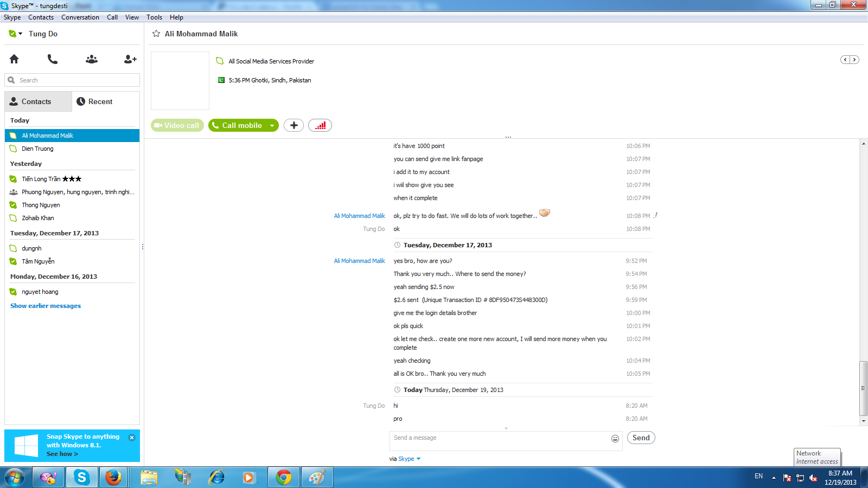Switch to the Recent tab
The height and width of the screenshot is (488, 868).
click(106, 101)
